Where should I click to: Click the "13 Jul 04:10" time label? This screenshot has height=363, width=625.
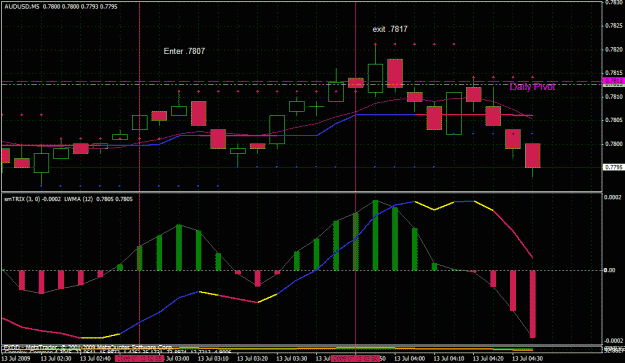(449, 358)
